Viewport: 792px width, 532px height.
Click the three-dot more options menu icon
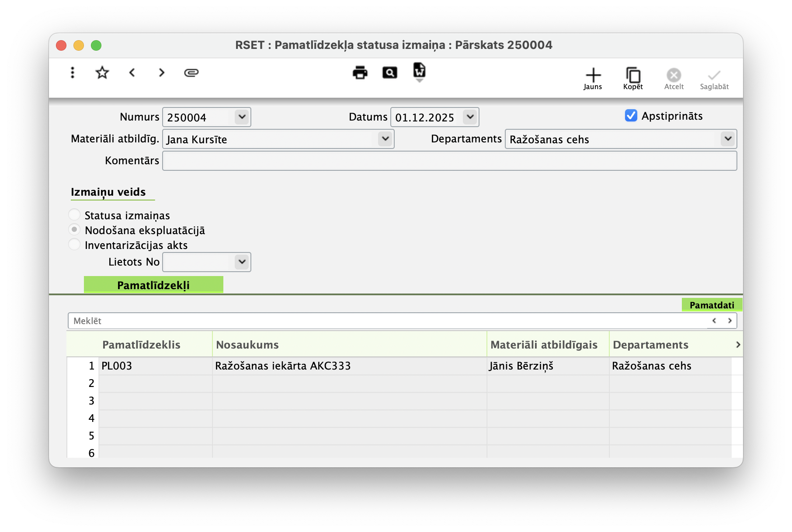(x=73, y=73)
